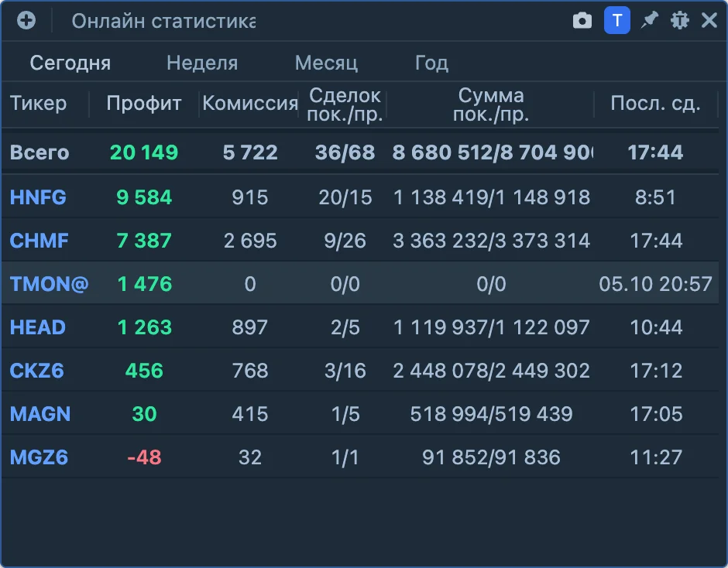
Task: Sort by the Тикер column header
Action: [x=38, y=103]
